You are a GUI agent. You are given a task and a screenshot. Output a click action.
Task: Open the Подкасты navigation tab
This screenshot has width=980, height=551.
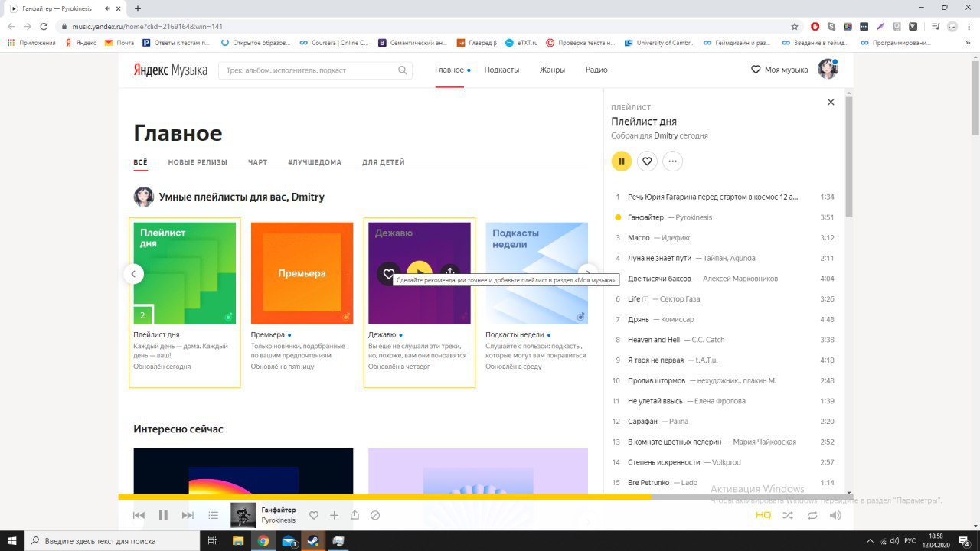pyautogui.click(x=501, y=70)
